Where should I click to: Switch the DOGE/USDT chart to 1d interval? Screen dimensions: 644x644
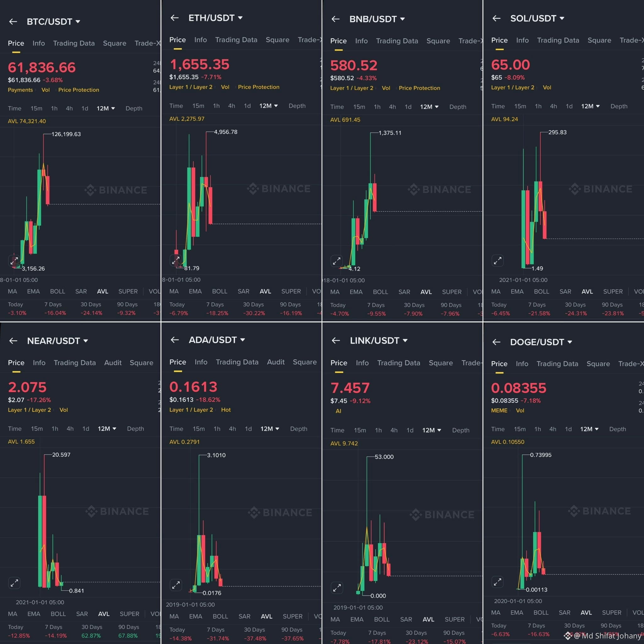click(568, 429)
